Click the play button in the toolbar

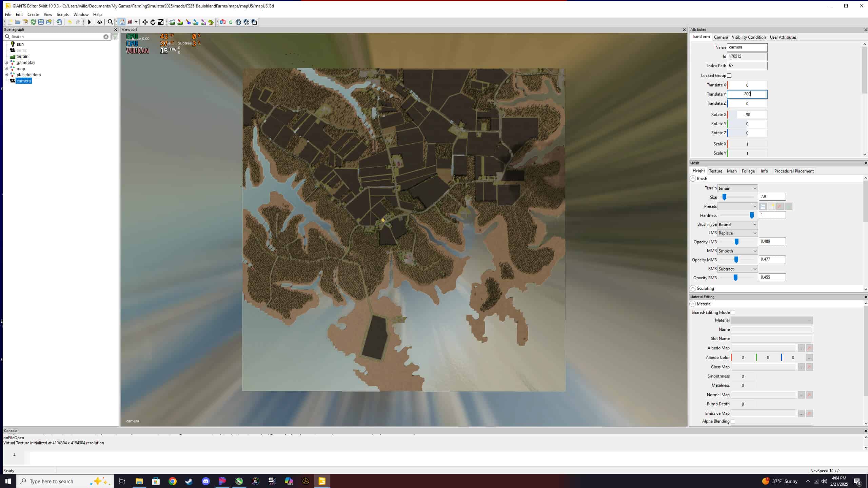tap(90, 22)
